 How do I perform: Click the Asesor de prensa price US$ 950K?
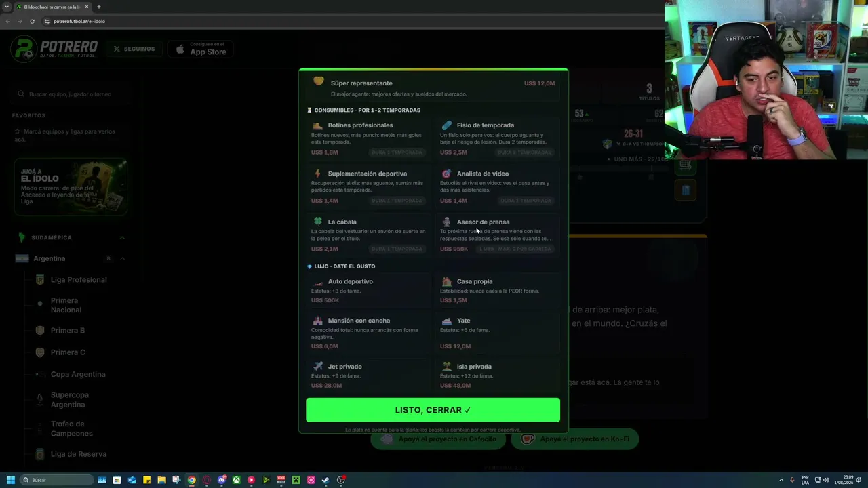(454, 249)
